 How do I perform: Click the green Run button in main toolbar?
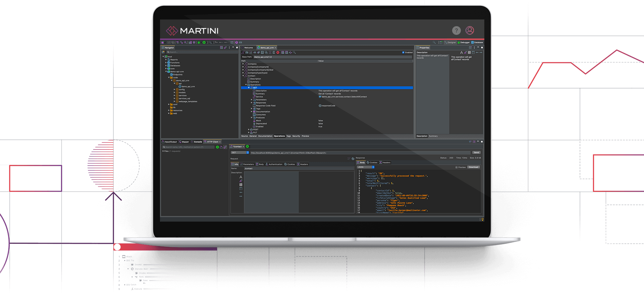click(x=204, y=43)
